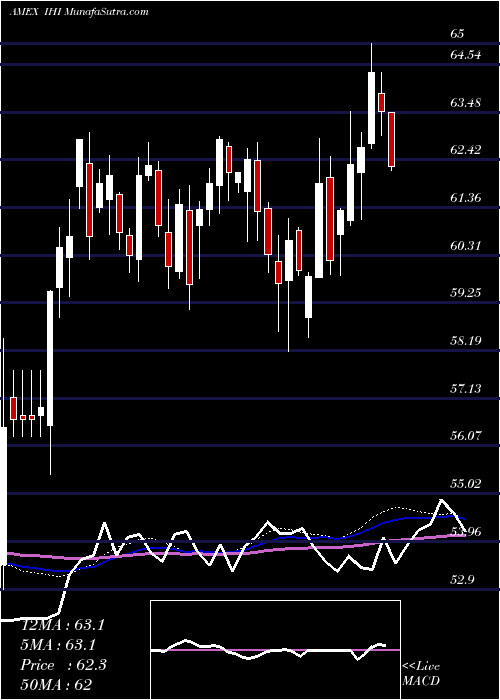Click the MACD inset chart panel
This screenshot has width=500, height=700.
click(275, 650)
